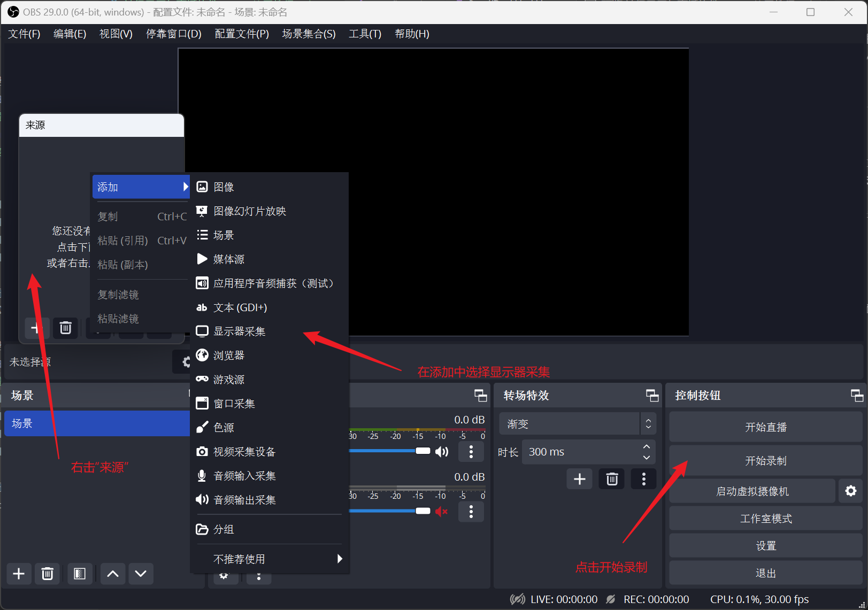Pop out the Audio Mixer dock
Screen dimensions: 868x610
coord(480,395)
